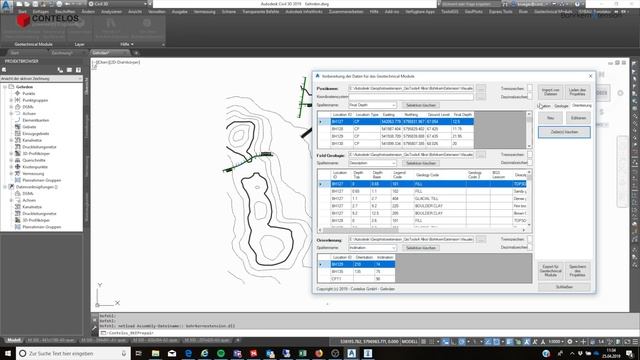The height and width of the screenshot is (360, 640).
Task: Open the Ansicht der aktiven Zeichnung dropdown
Action: point(41,78)
